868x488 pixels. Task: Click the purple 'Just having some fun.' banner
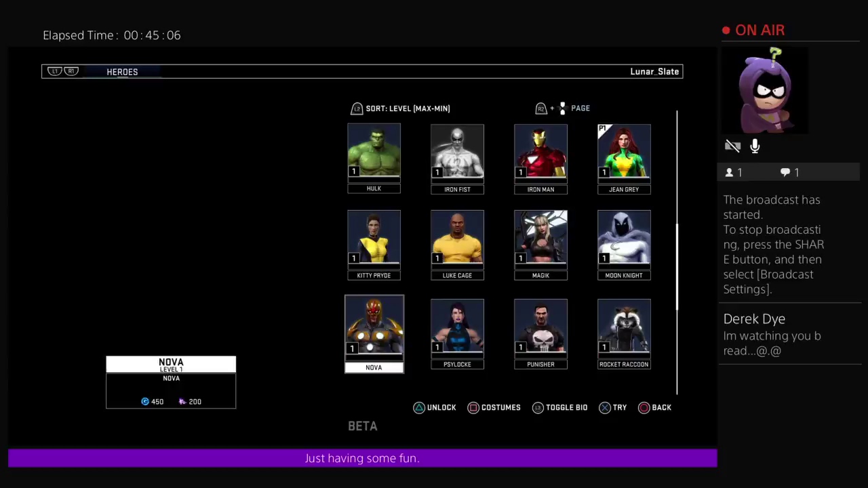coord(362,458)
